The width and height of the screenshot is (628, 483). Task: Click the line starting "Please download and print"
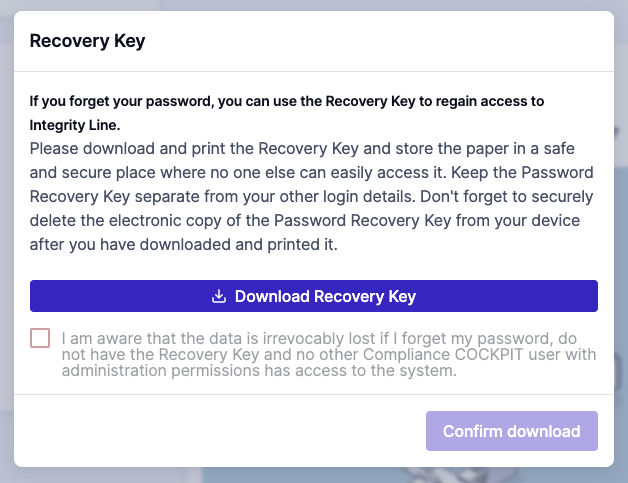tap(300, 148)
